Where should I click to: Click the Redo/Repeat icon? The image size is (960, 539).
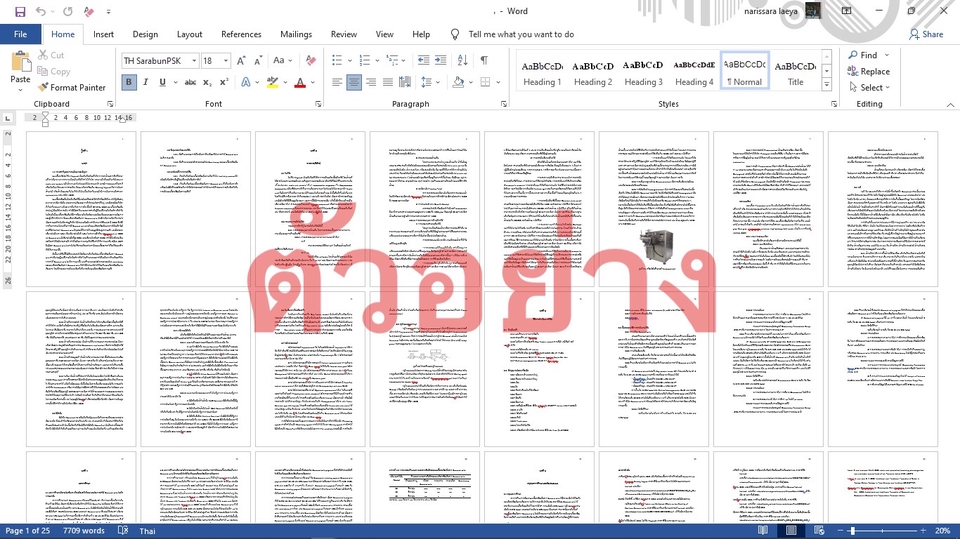(x=68, y=12)
